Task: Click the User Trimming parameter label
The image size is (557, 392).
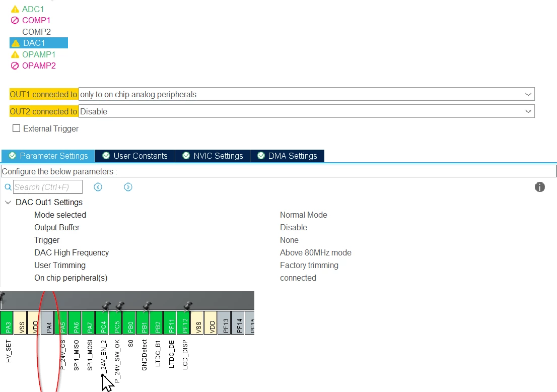Action: click(59, 266)
